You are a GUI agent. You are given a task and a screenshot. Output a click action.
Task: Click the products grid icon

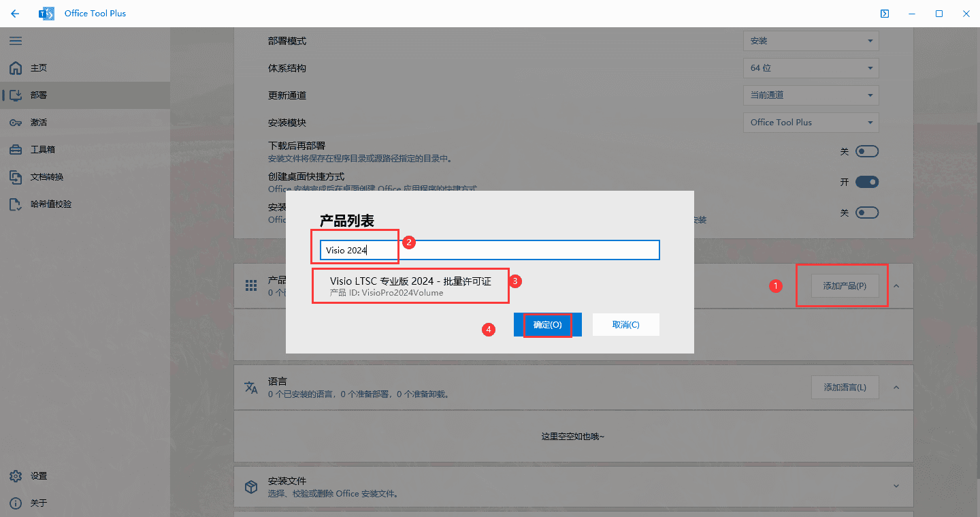click(x=251, y=285)
